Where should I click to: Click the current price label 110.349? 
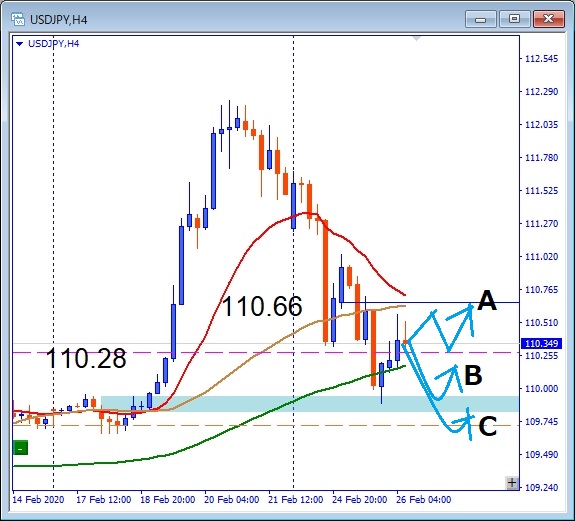[541, 344]
